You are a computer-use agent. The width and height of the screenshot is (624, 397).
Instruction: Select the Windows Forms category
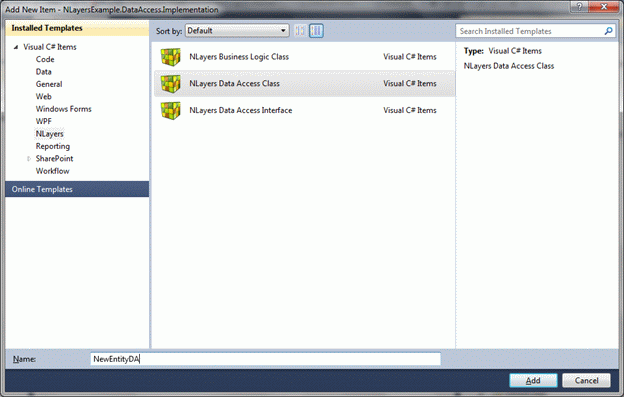coord(64,109)
